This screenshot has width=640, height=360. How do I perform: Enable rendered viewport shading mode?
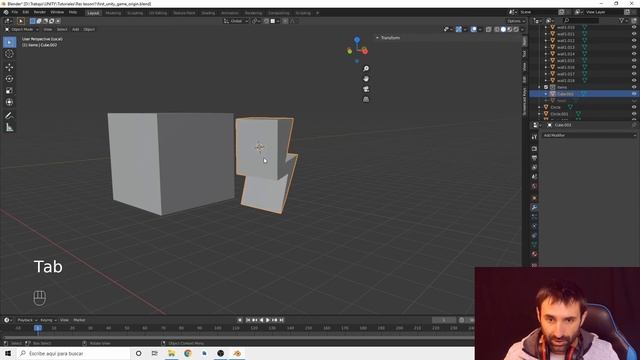pyautogui.click(x=516, y=29)
